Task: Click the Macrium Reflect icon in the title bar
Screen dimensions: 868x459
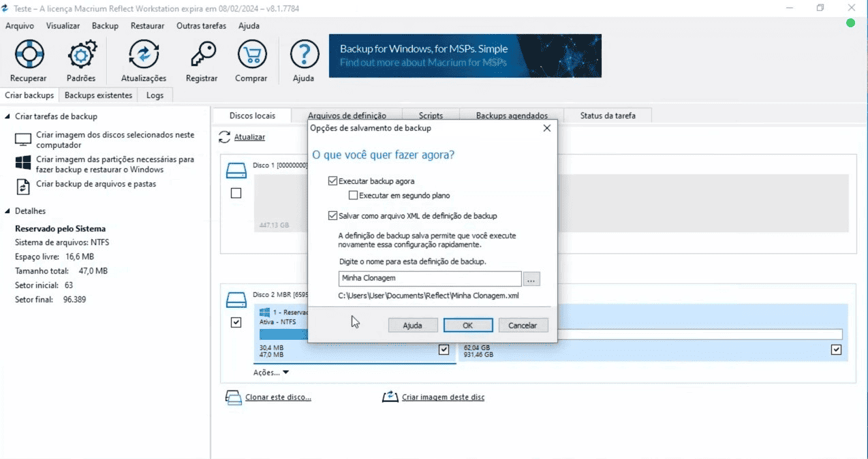Action: point(7,8)
